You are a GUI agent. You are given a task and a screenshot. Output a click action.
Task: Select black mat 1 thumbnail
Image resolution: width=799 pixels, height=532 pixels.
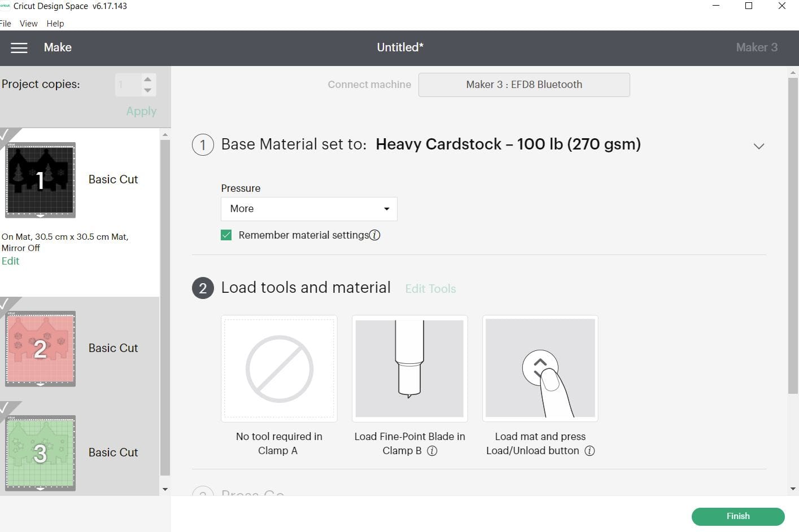click(x=40, y=180)
